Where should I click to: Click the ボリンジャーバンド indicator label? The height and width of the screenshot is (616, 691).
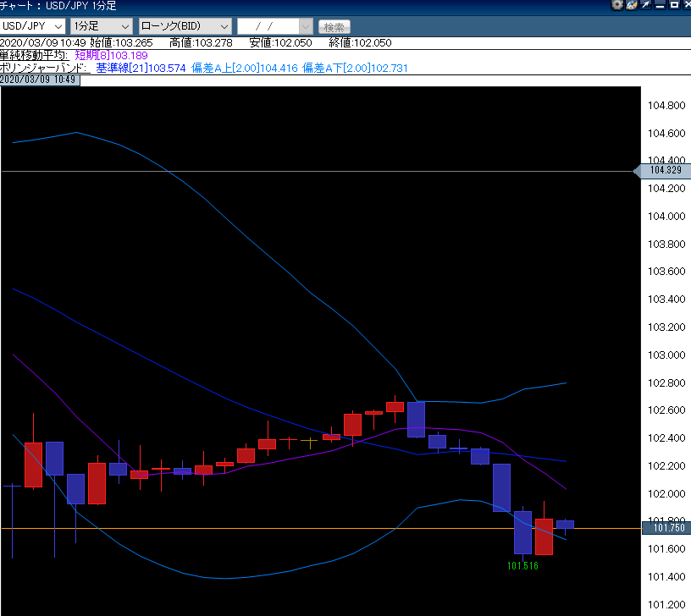click(x=45, y=69)
